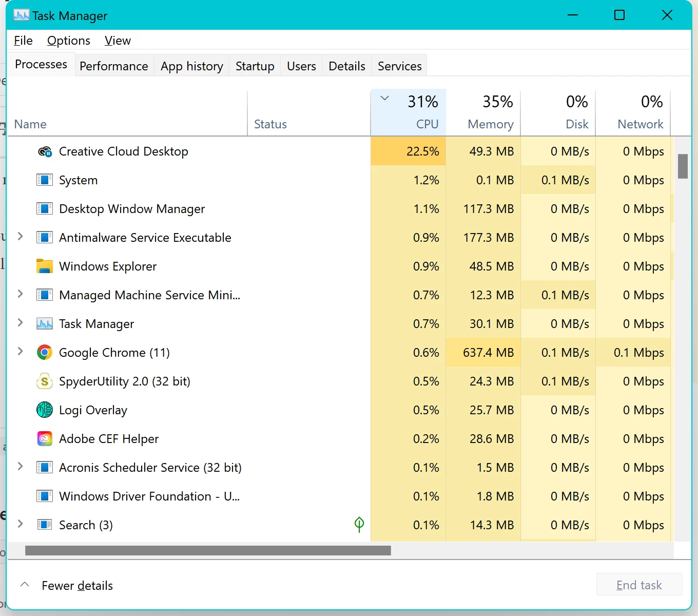Image resolution: width=698 pixels, height=616 pixels.
Task: Click the Task Manager row icon
Action: [x=45, y=324]
